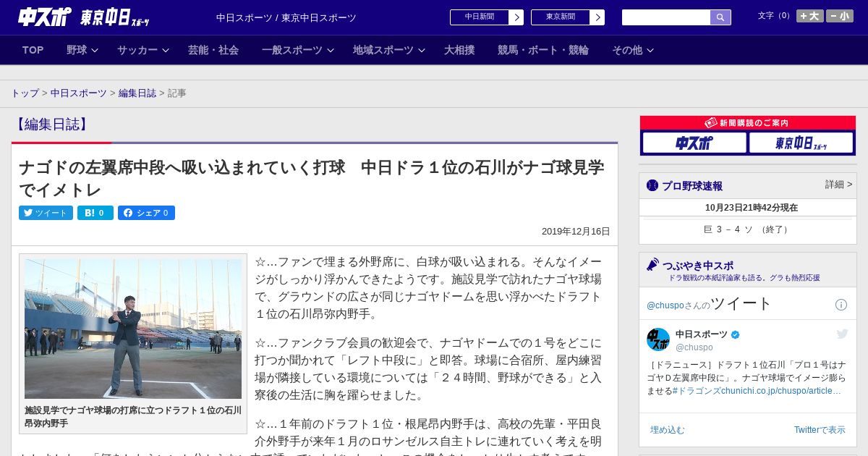The image size is (868, 456).
Task: Open 大相撲 section
Action: coord(459,50)
